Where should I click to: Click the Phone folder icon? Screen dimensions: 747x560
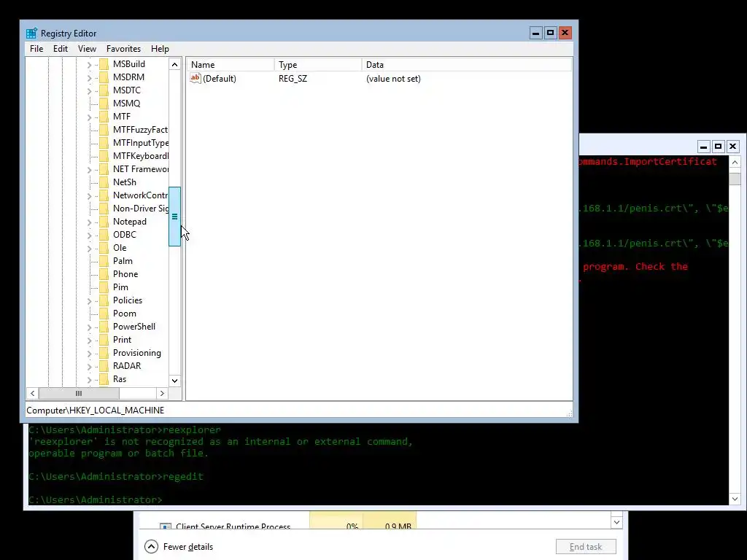[104, 274]
